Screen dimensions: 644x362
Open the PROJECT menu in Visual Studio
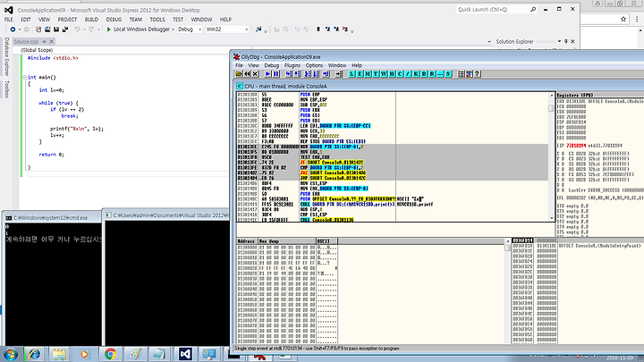[x=67, y=20]
